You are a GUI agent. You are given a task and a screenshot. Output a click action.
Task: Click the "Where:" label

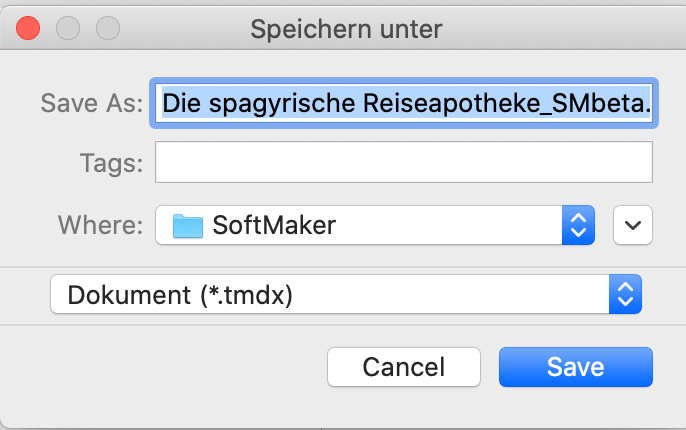click(101, 225)
